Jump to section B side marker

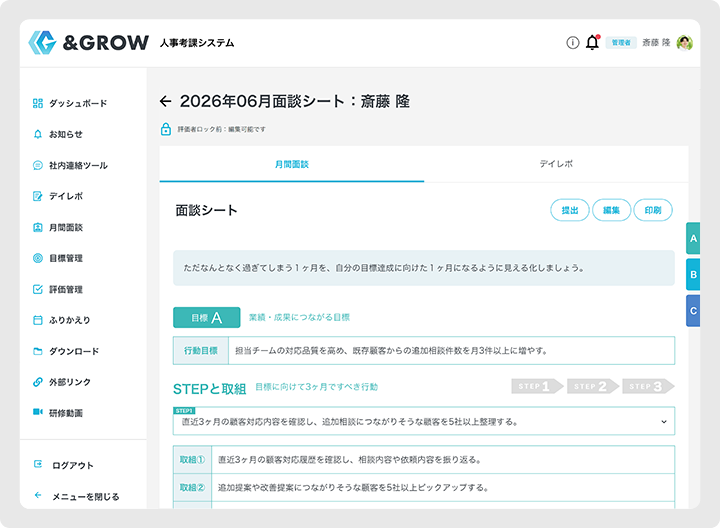(693, 275)
